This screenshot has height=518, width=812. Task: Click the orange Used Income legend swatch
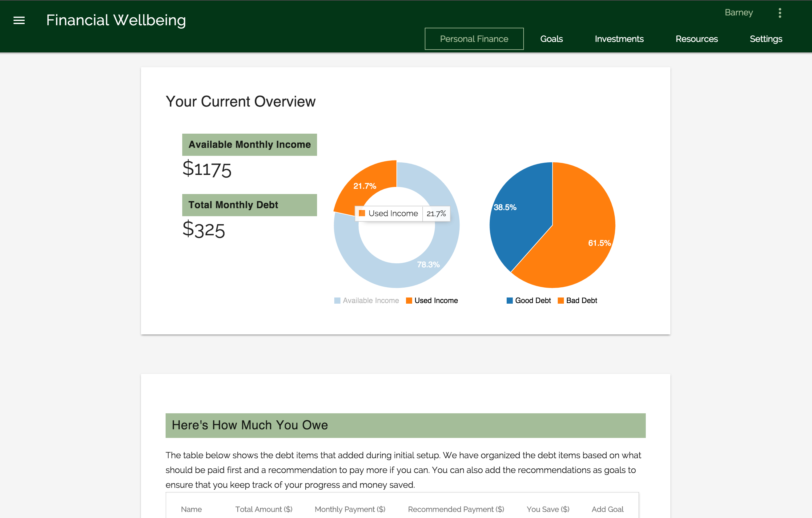409,300
